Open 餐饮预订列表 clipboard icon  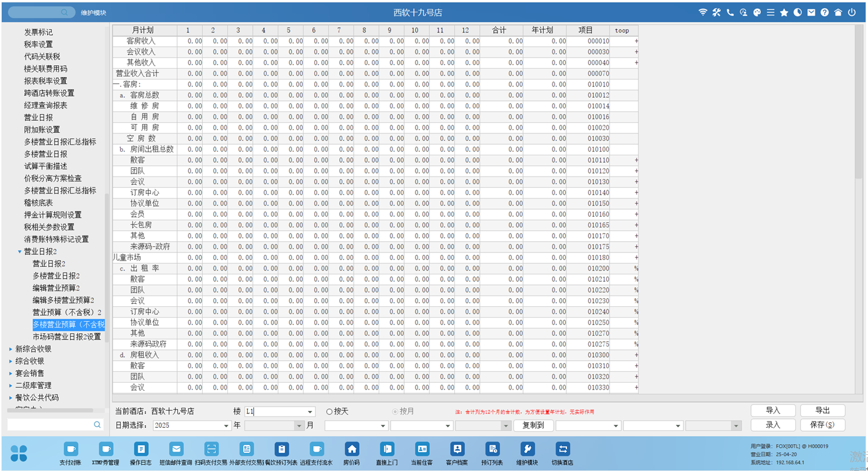[x=282, y=453]
